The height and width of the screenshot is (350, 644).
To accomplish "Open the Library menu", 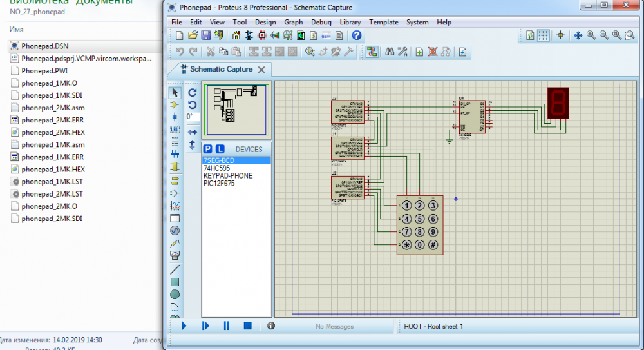I will tap(350, 22).
